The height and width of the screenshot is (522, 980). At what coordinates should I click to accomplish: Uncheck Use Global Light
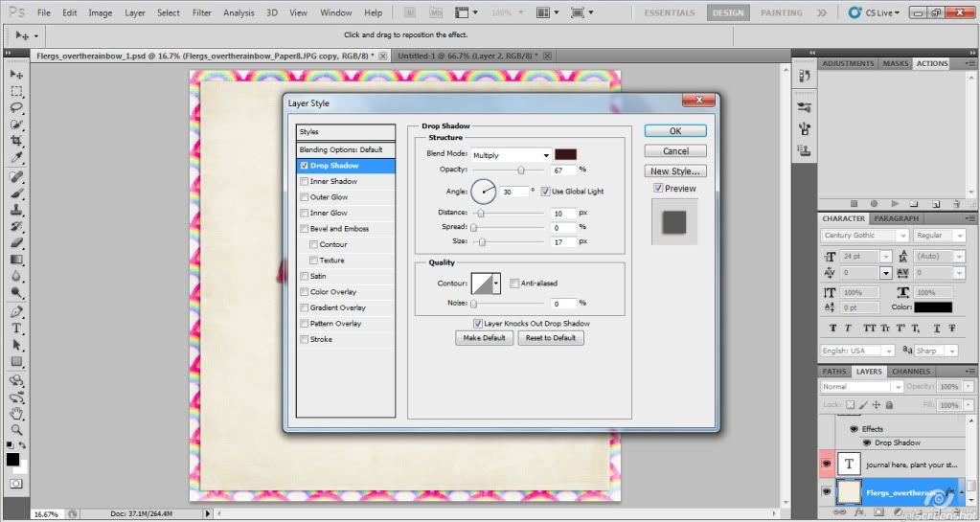click(546, 192)
